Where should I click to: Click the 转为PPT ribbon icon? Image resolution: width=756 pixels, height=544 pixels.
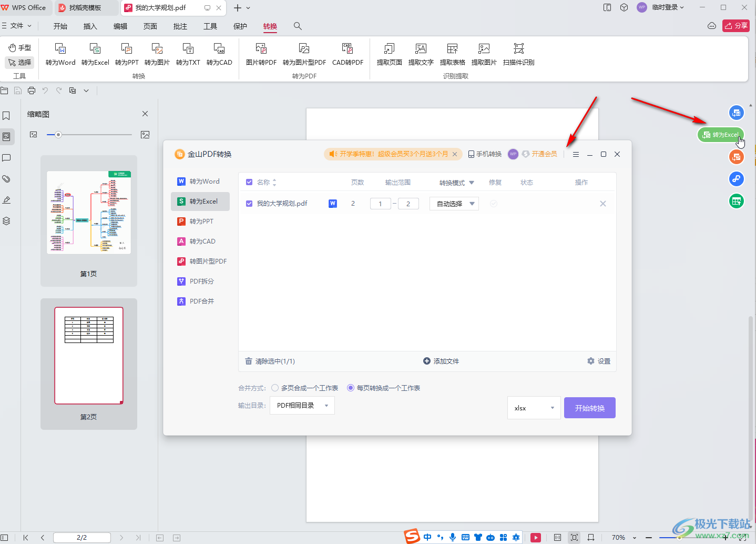pyautogui.click(x=127, y=55)
